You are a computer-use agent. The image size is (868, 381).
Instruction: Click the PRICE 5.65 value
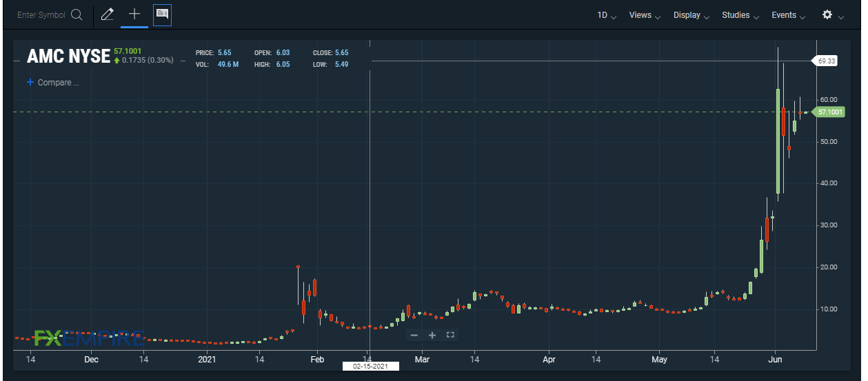(225, 52)
